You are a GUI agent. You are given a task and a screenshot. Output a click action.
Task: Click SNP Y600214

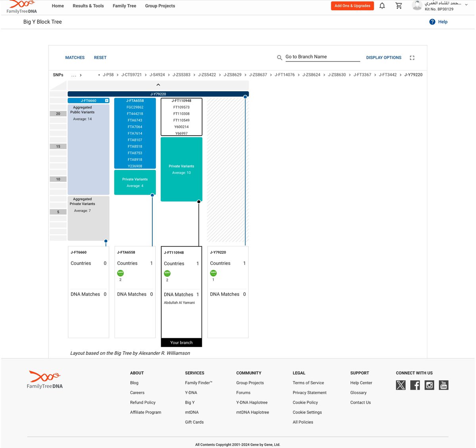click(181, 127)
